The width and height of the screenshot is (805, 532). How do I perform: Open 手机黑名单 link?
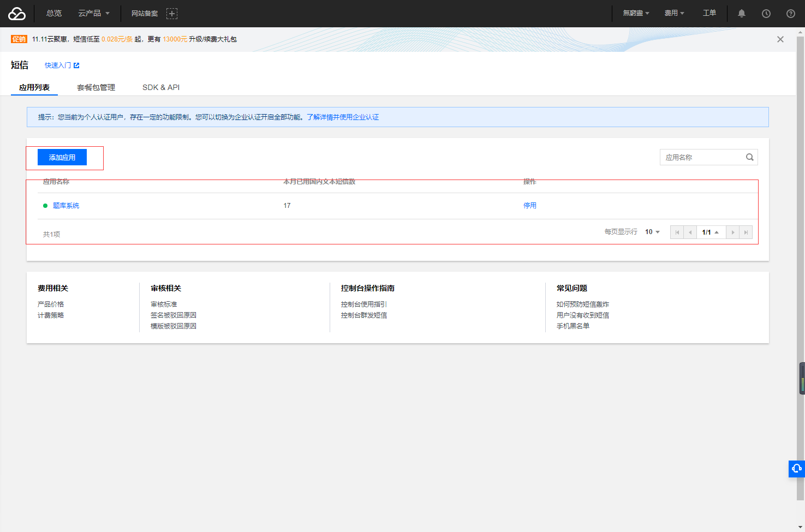(x=573, y=326)
